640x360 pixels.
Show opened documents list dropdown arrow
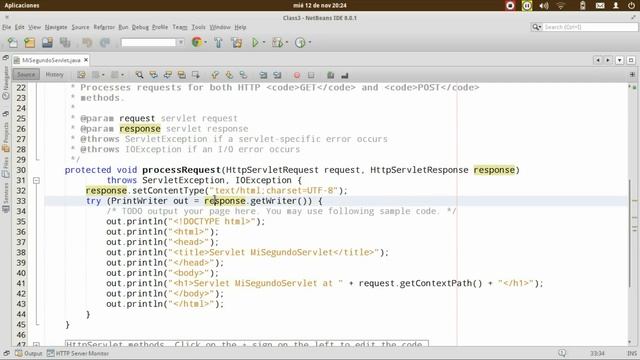point(620,60)
